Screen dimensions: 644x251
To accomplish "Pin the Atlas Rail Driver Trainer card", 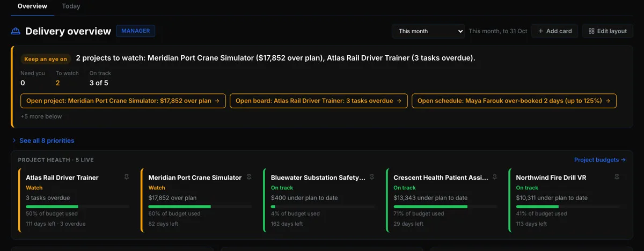I will point(127,177).
